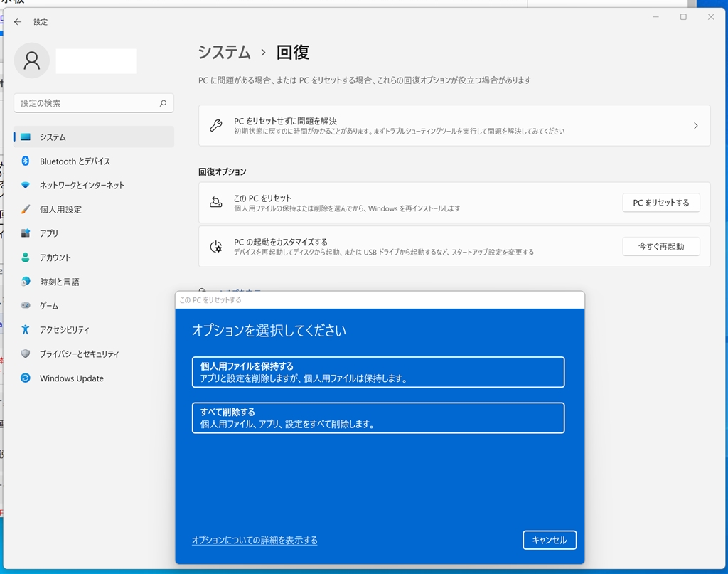Viewport: 728px width, 574px height.
Task: Click the Bluetooth icon in sidebar
Action: tap(26, 161)
